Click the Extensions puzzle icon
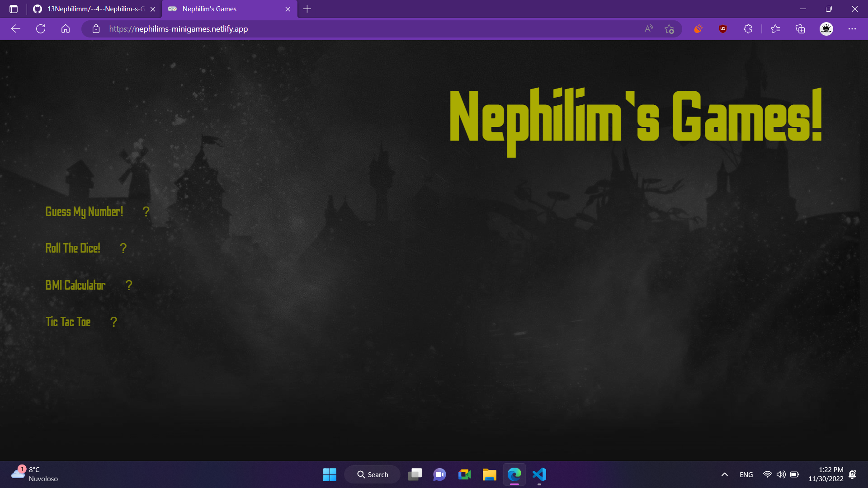Screen dimensions: 868x488 click(747, 28)
